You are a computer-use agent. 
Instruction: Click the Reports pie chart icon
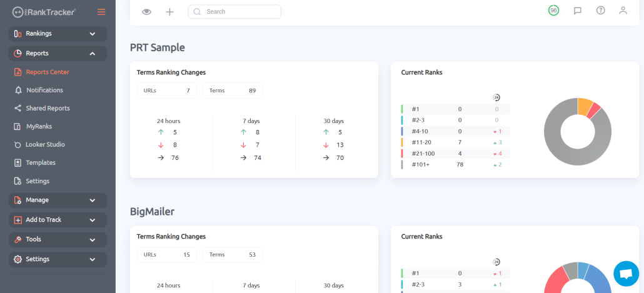pos(18,53)
